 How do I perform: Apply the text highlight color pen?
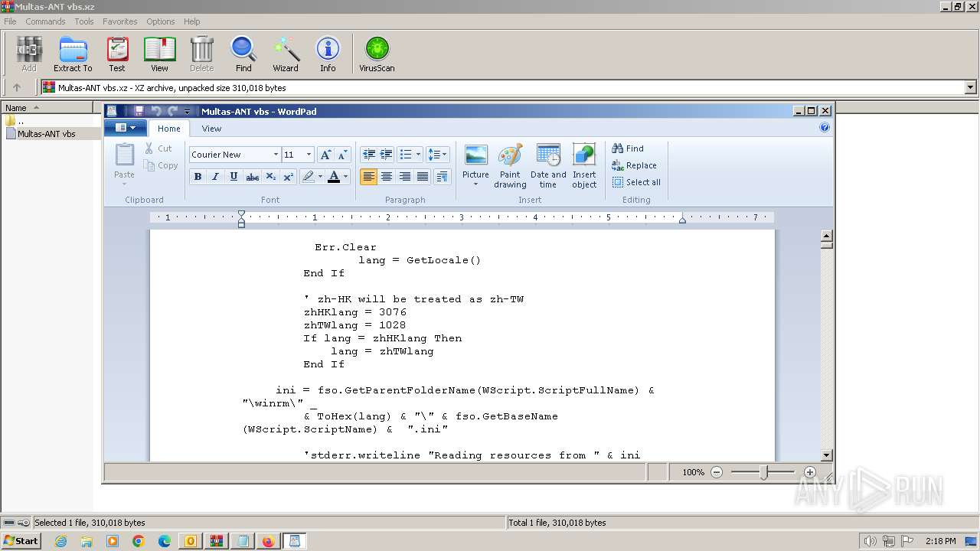point(308,177)
